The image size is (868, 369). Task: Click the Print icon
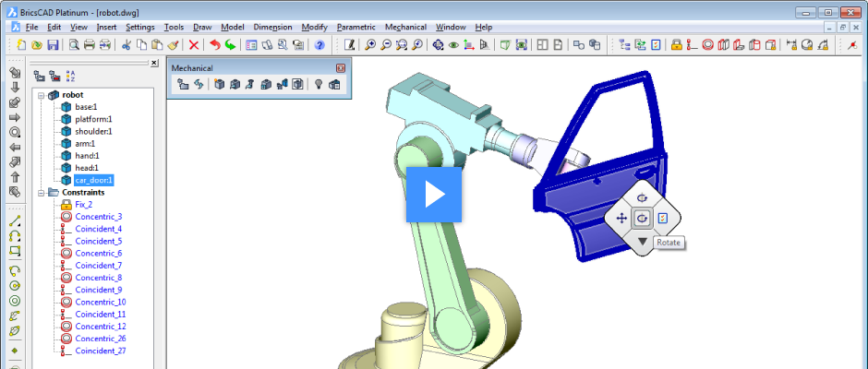click(90, 45)
